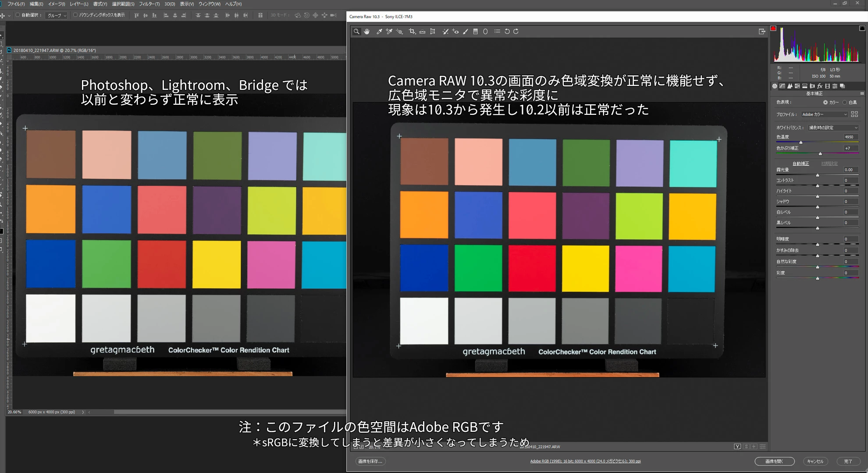Choose the Targeted Adjustment tool
This screenshot has width=868, height=473.
(x=399, y=32)
